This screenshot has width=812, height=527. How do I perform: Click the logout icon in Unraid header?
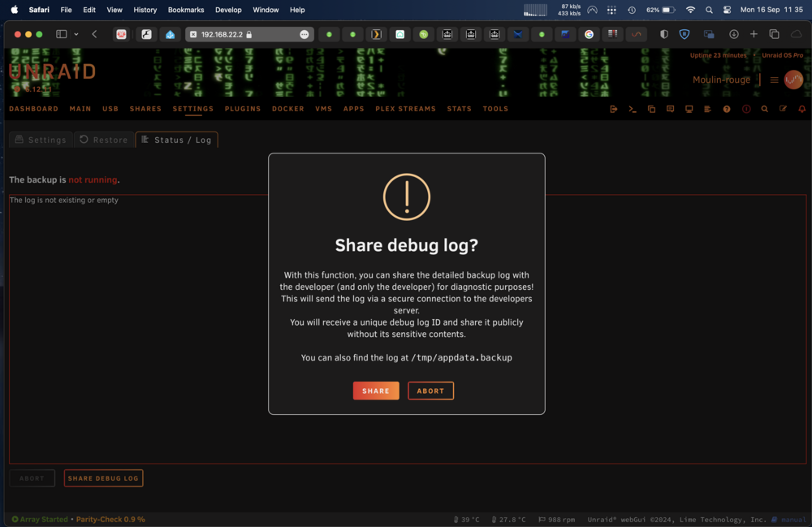(614, 110)
